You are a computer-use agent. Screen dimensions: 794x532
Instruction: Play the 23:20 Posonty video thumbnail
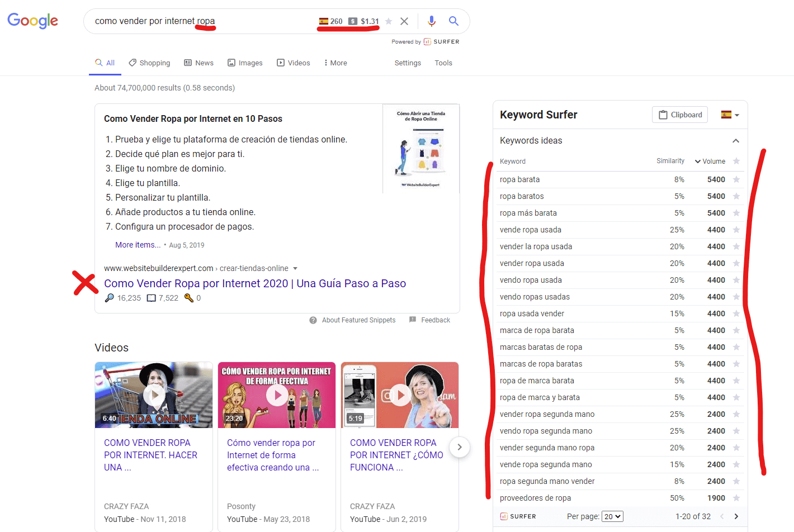pos(277,395)
